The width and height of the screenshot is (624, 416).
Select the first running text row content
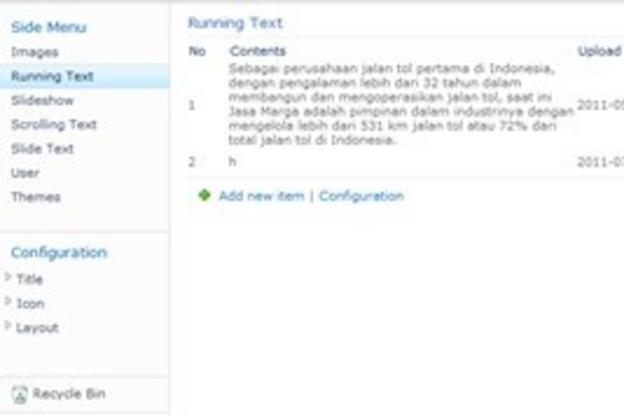pyautogui.click(x=400, y=104)
